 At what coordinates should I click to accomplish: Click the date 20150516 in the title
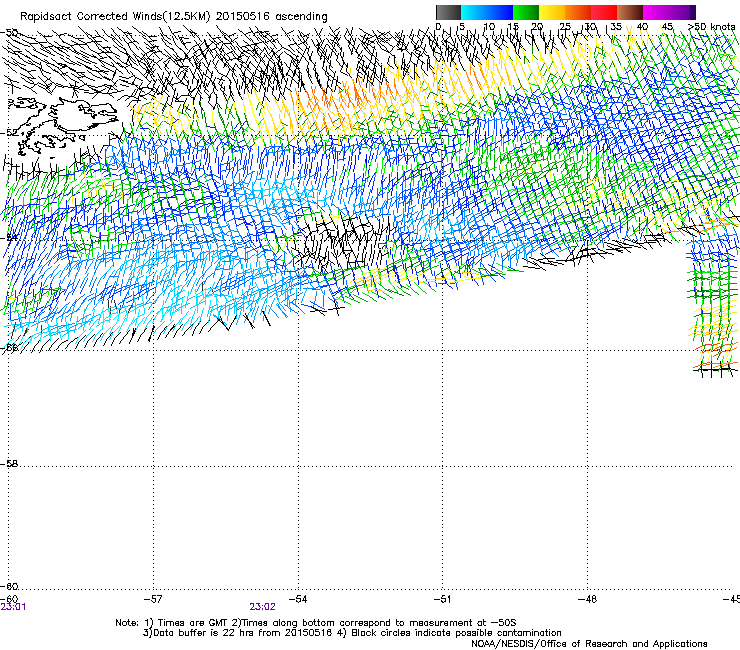[x=243, y=16]
